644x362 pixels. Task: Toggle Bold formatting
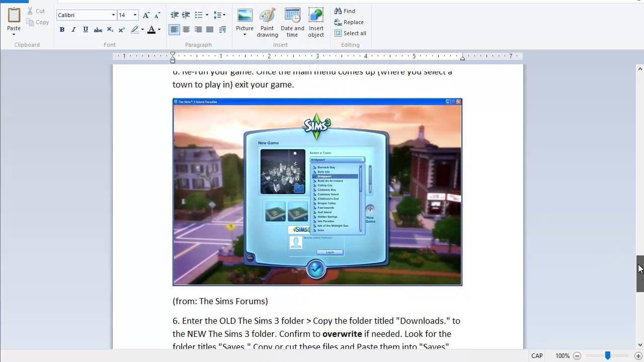pos(62,30)
